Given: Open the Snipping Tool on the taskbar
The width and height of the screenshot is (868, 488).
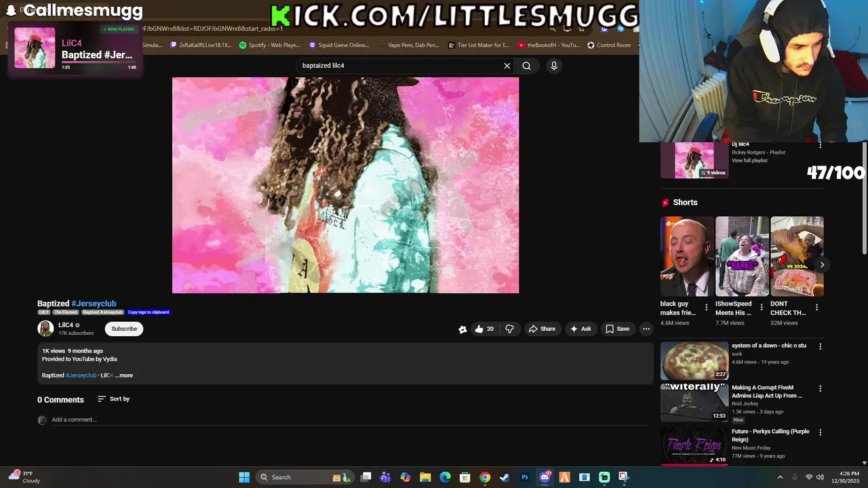Looking at the screenshot, I should (624, 477).
